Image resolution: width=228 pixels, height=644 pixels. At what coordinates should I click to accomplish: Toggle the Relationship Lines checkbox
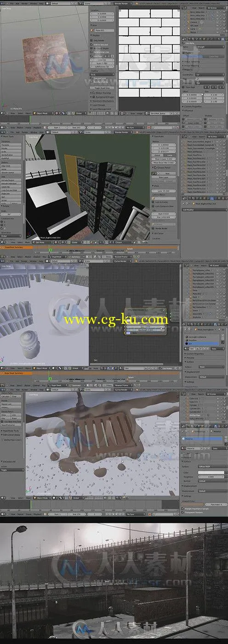[91, 52]
